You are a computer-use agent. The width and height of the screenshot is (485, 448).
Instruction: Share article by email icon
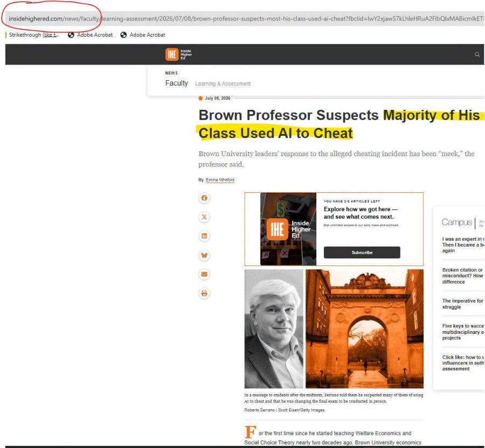(x=204, y=275)
